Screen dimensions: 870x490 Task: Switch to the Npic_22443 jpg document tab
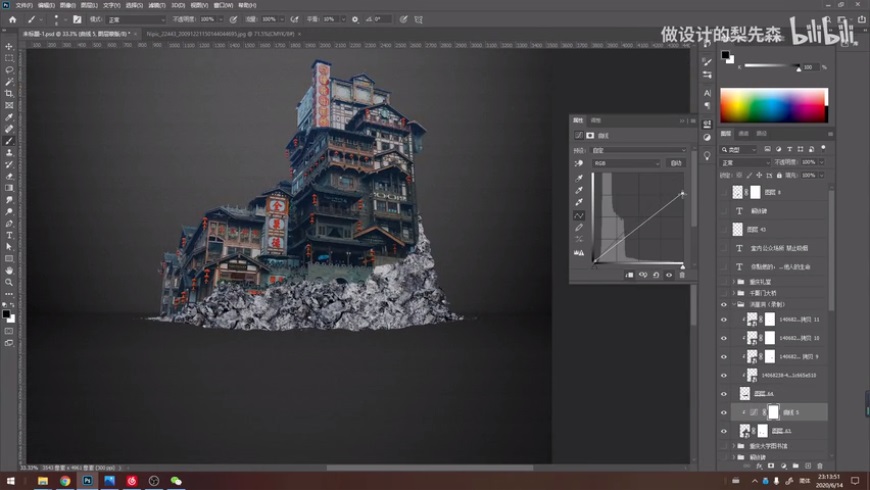click(221, 34)
